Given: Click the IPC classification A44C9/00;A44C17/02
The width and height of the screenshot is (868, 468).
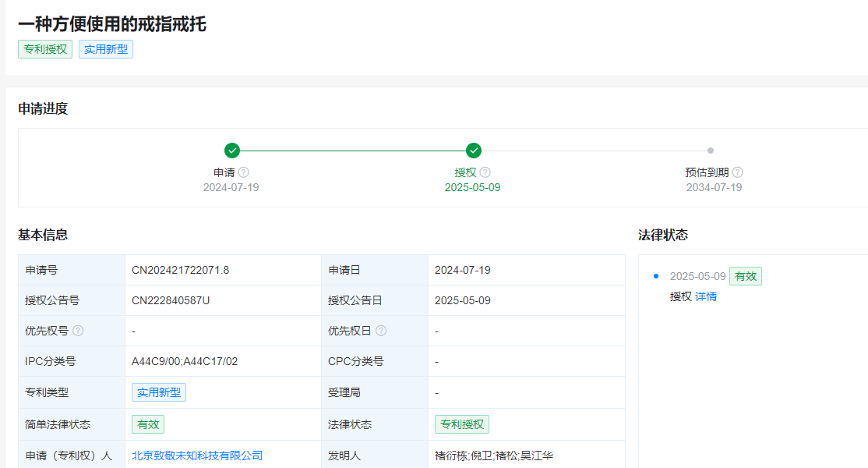Looking at the screenshot, I should pos(185,361).
